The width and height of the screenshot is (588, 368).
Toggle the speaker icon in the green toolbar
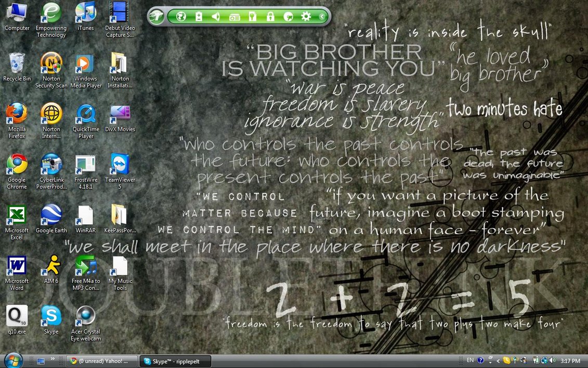pos(216,17)
